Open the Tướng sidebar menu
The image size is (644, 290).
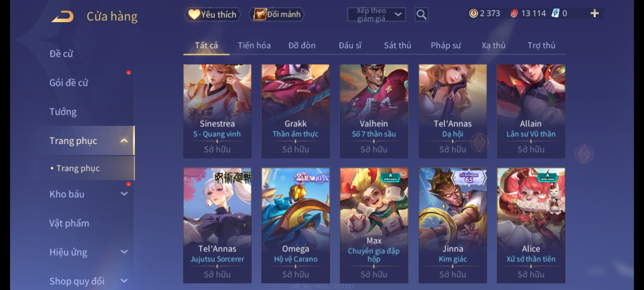(x=63, y=112)
